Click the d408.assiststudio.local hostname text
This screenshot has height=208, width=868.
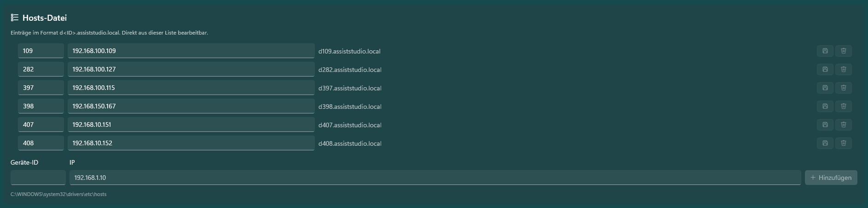tap(350, 143)
